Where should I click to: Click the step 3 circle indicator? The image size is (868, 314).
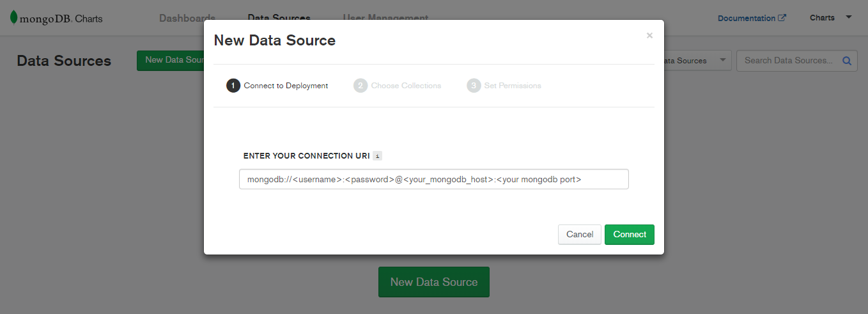pos(474,86)
